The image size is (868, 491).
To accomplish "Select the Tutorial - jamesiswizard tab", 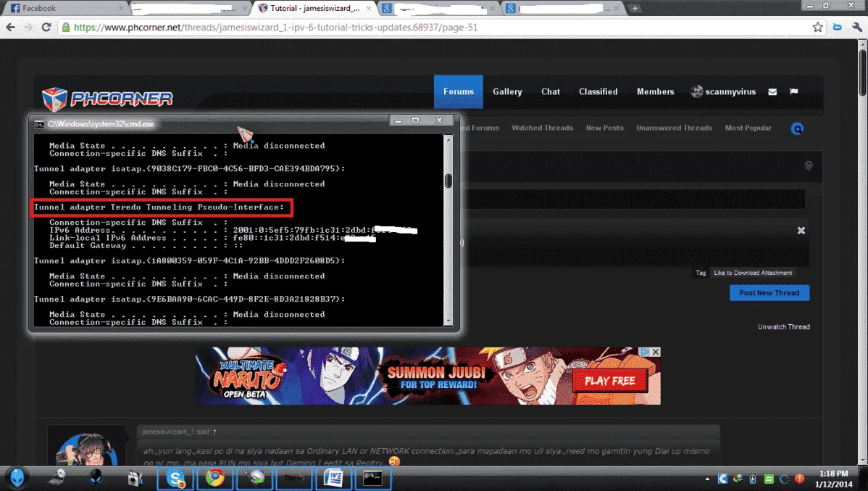I will tap(314, 8).
